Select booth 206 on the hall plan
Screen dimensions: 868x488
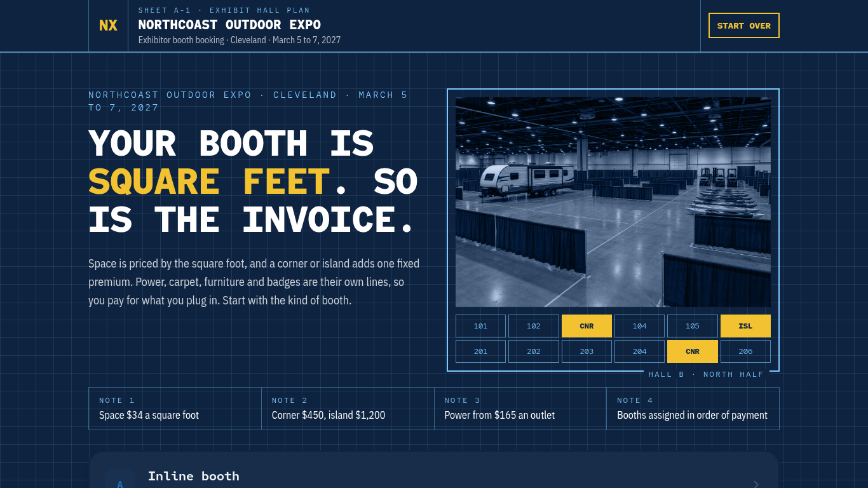(745, 351)
